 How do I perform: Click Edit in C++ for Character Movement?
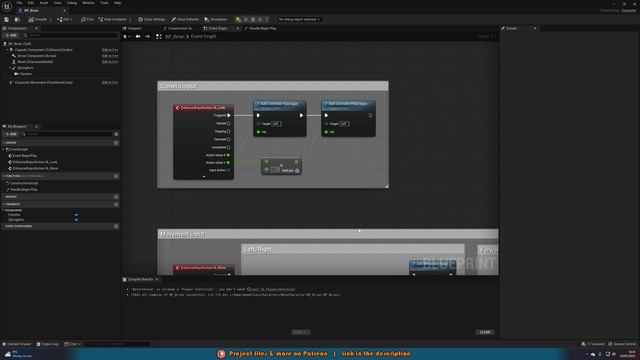click(x=110, y=82)
